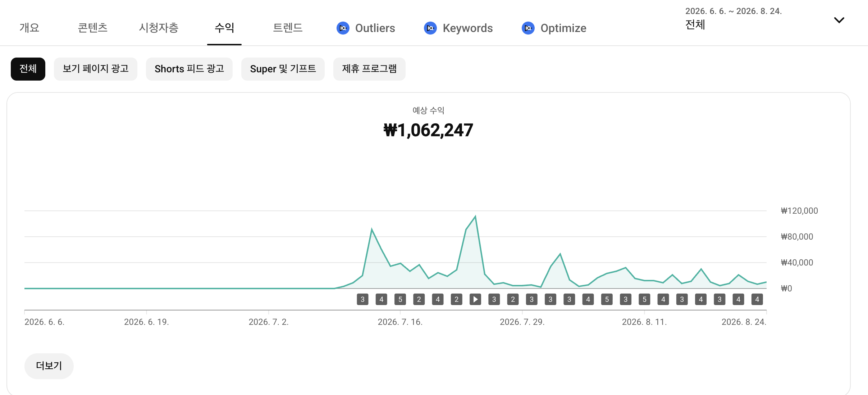868x395 pixels.
Task: Switch to the 개요 tab
Action: 29,28
